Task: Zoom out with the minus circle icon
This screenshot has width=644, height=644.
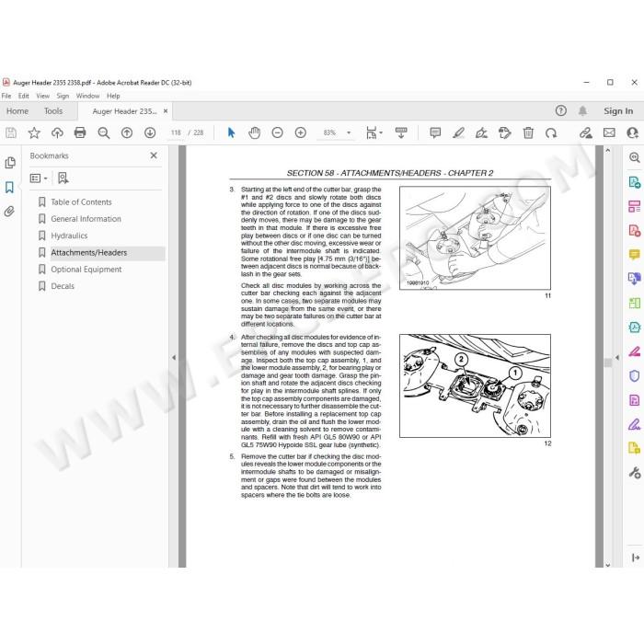Action: [x=278, y=132]
